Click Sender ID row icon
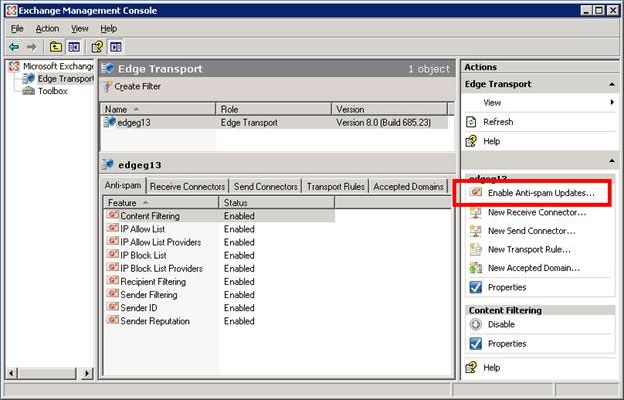 (x=113, y=307)
